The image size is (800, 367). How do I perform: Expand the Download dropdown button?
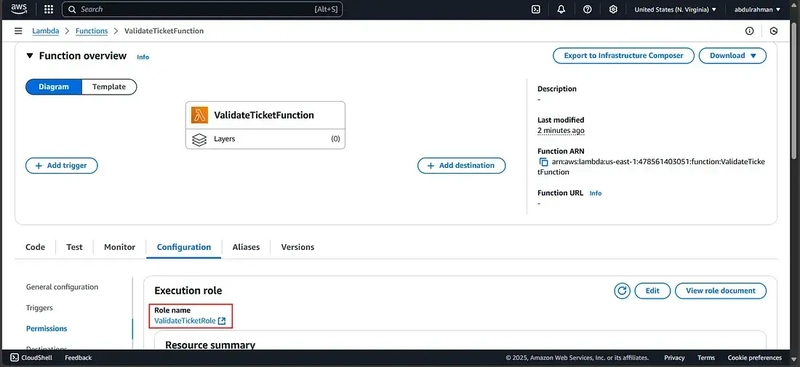pos(733,56)
